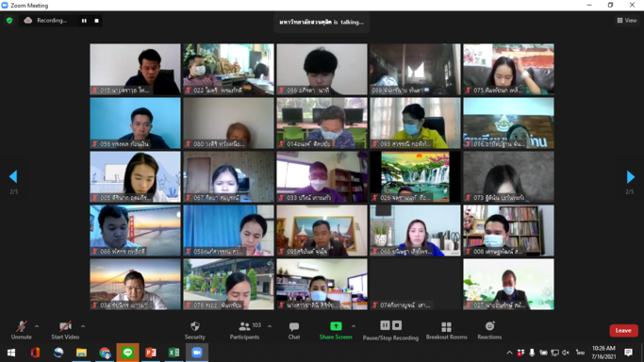Expand the share options arrow beside Share Screen

pyautogui.click(x=354, y=326)
